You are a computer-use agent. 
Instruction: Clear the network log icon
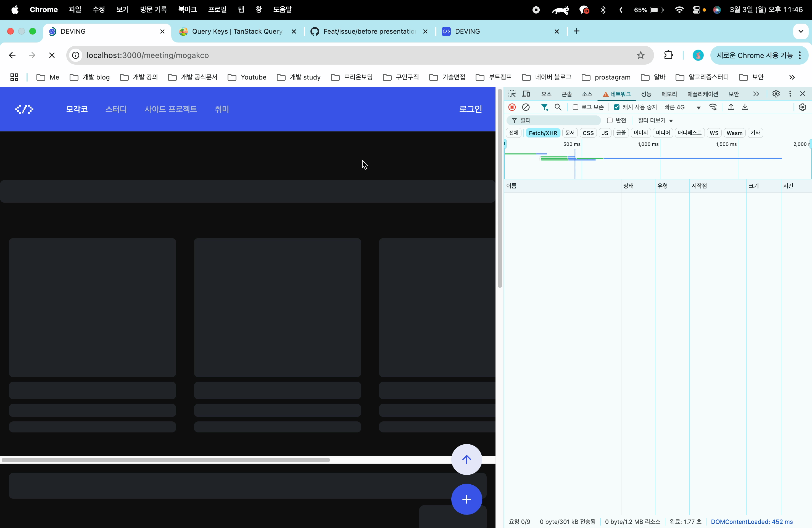pyautogui.click(x=526, y=107)
